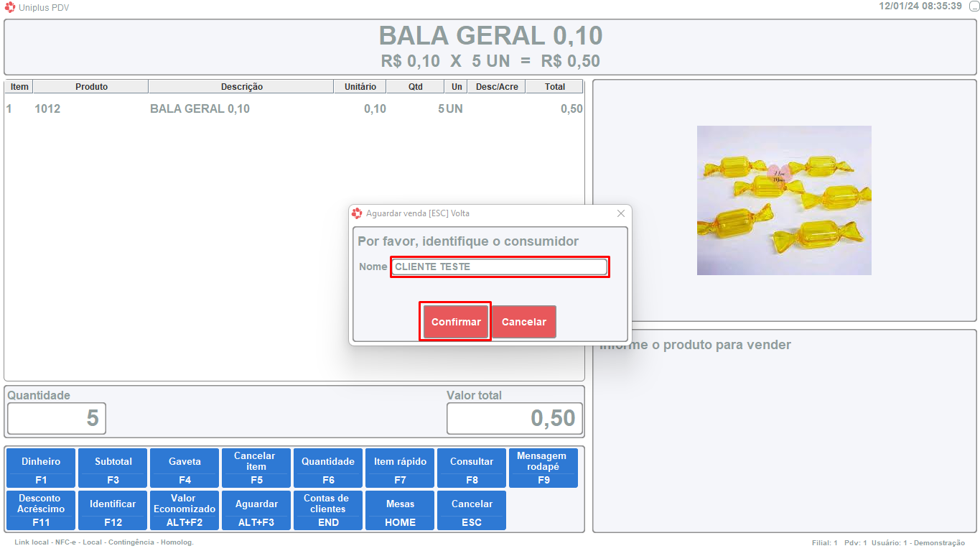This screenshot has width=980, height=551.
Task: Apply Desconto Acréscimo F11
Action: click(41, 510)
